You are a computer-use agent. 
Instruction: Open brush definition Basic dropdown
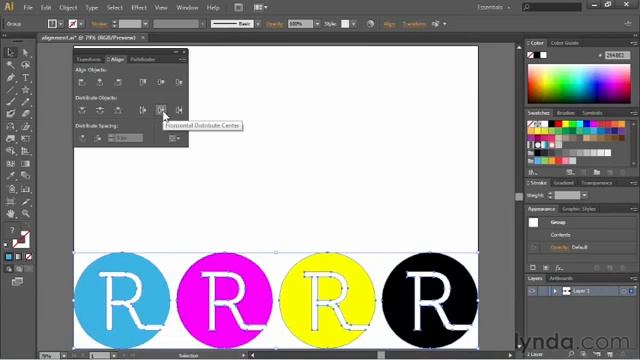click(x=258, y=24)
